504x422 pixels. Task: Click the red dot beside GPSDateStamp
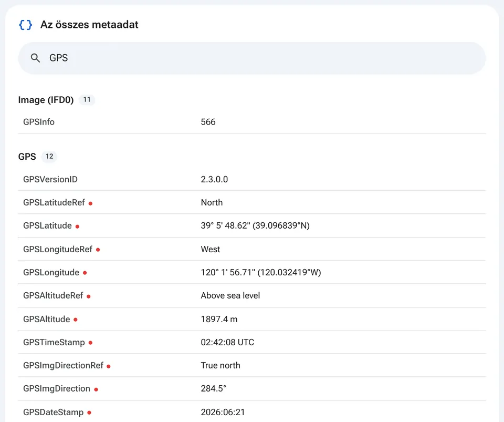[x=89, y=413]
